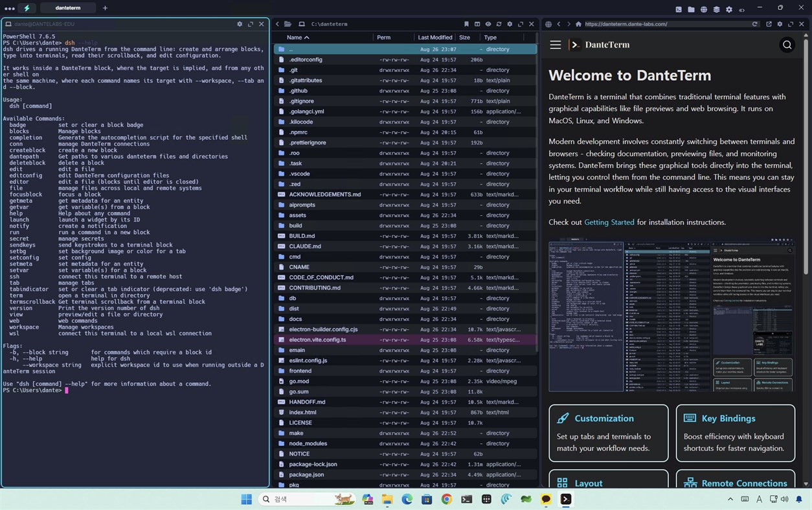Image resolution: width=812 pixels, height=510 pixels.
Task: Click the stacked layers icon in top bar
Action: (x=716, y=9)
